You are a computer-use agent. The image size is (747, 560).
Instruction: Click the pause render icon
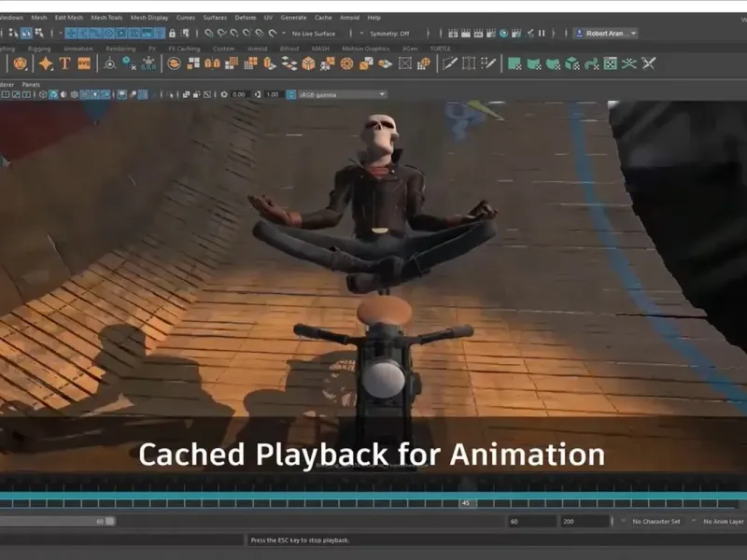coord(542,34)
